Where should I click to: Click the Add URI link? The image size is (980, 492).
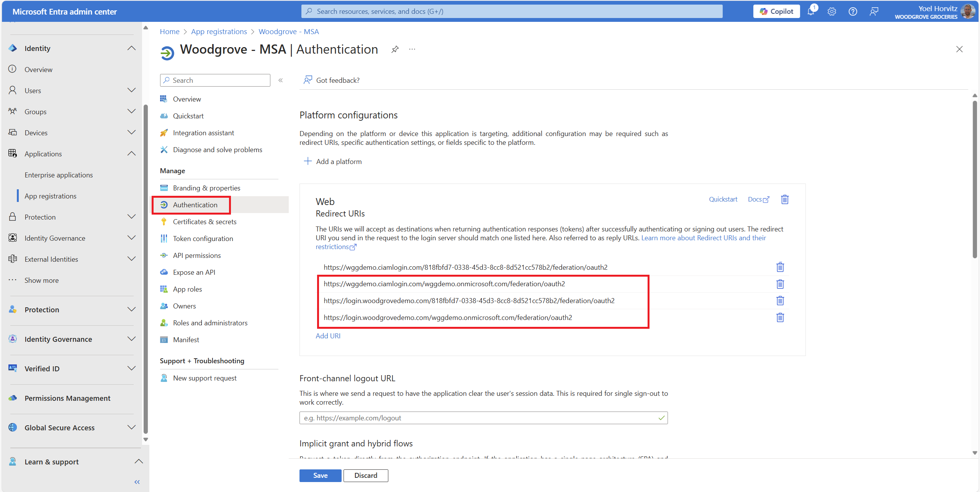[328, 336]
